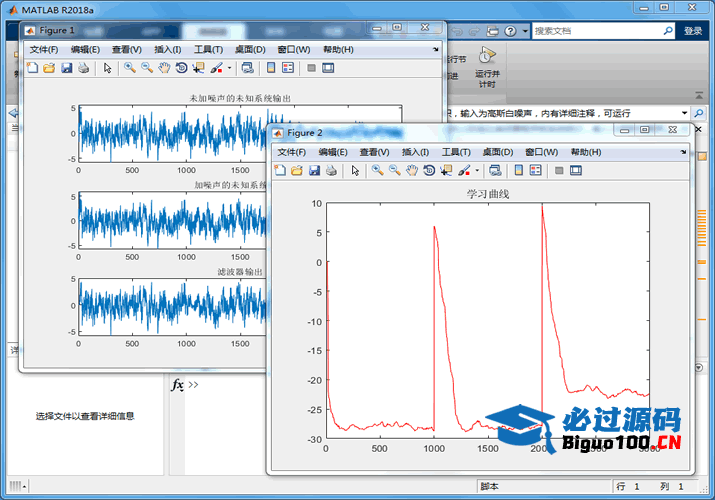Click Open File icon in Figure 1 toolbar
Viewport: 715px width, 500px height.
(x=49, y=68)
